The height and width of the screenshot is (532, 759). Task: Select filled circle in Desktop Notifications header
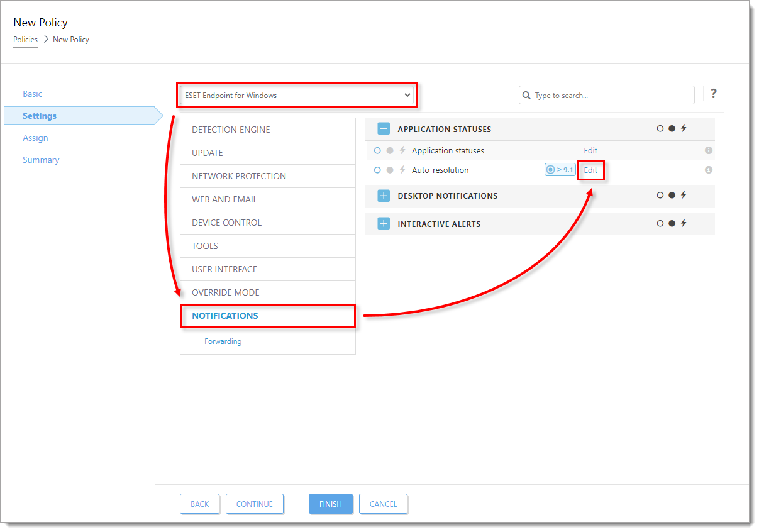point(672,195)
